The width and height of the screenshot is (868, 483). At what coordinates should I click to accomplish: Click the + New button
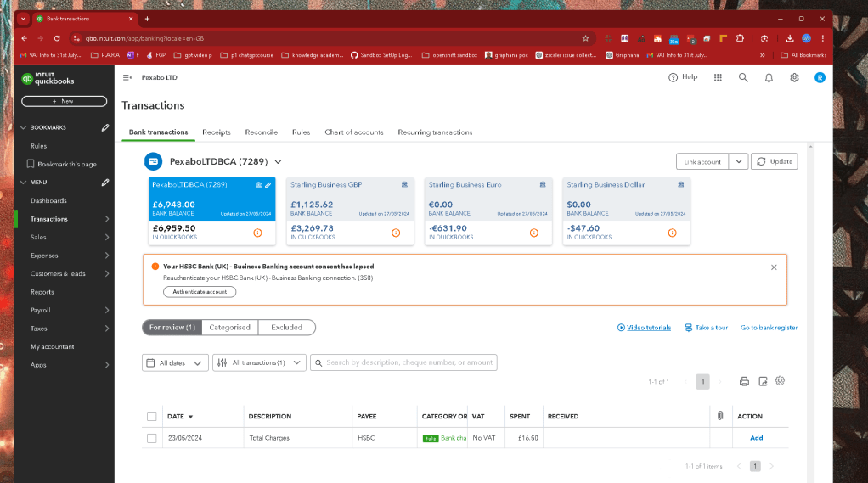pos(65,101)
